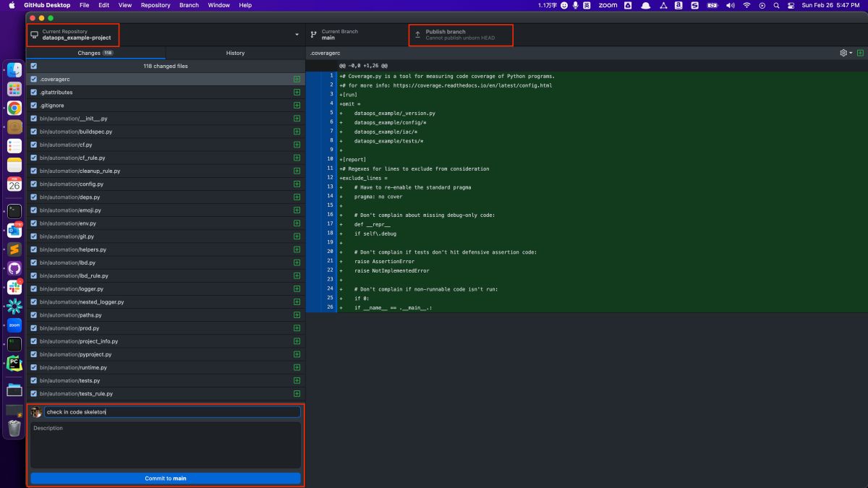The width and height of the screenshot is (868, 488).
Task: Open PyCharm from the Dock
Action: pos(14,363)
